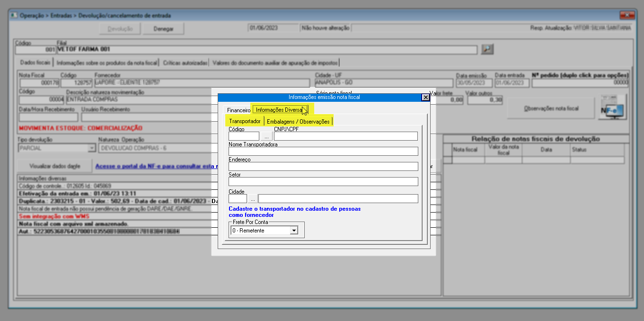Viewport: 644px width, 321px height.
Task: Switch to the Críticas autorizadas tab
Action: pyautogui.click(x=185, y=62)
